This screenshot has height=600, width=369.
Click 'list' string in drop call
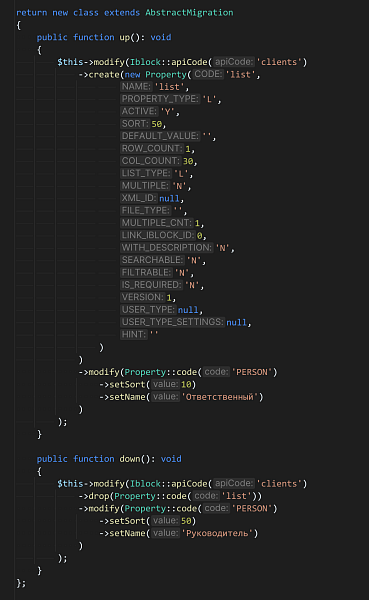point(236,496)
